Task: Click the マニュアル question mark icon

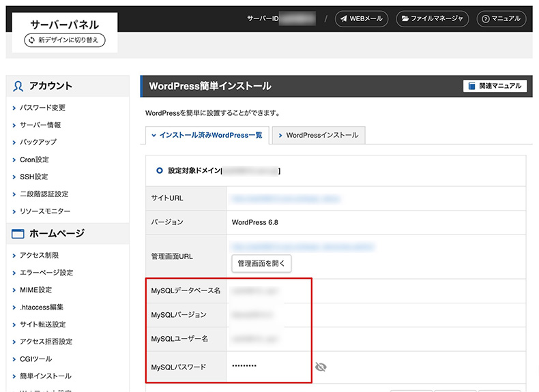Action: click(x=484, y=19)
